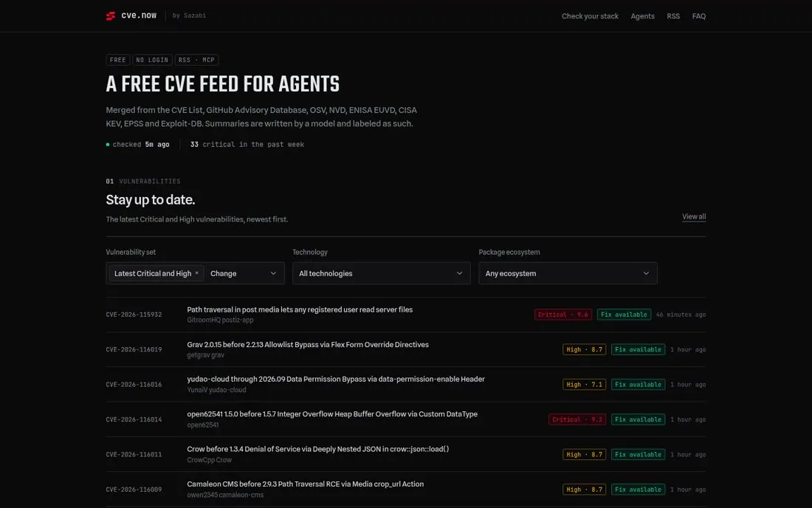The width and height of the screenshot is (812, 508).
Task: Click Fix available badge on yudao-cloud row
Action: tap(638, 385)
